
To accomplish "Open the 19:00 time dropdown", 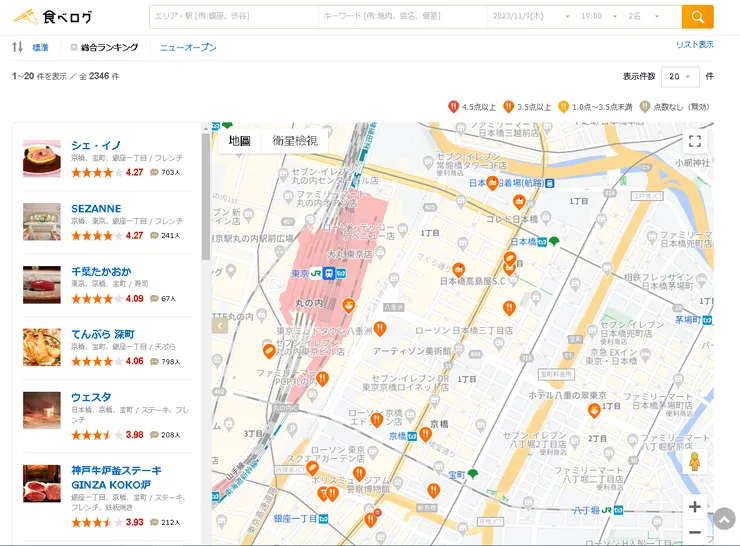I will point(599,17).
